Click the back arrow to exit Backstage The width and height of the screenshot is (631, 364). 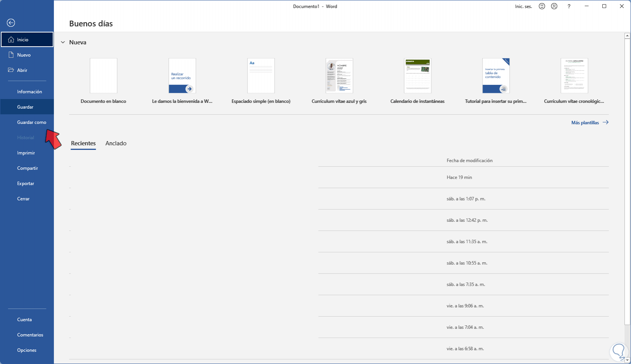11,23
